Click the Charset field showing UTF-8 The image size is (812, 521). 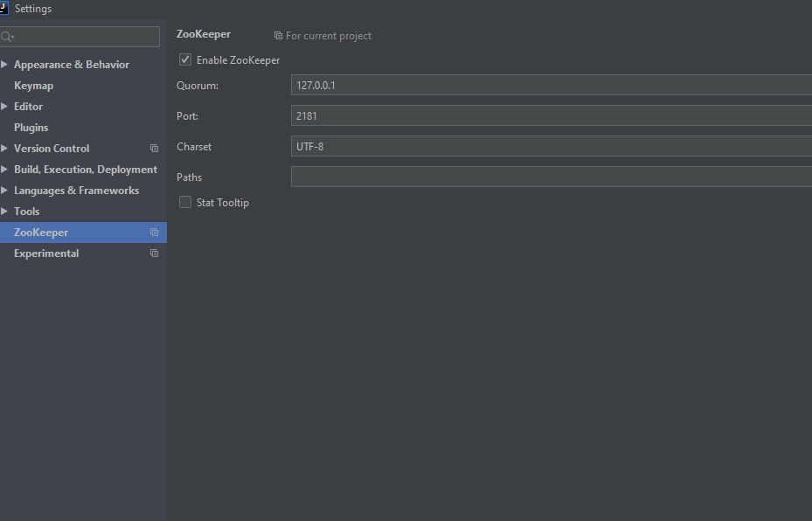(552, 146)
